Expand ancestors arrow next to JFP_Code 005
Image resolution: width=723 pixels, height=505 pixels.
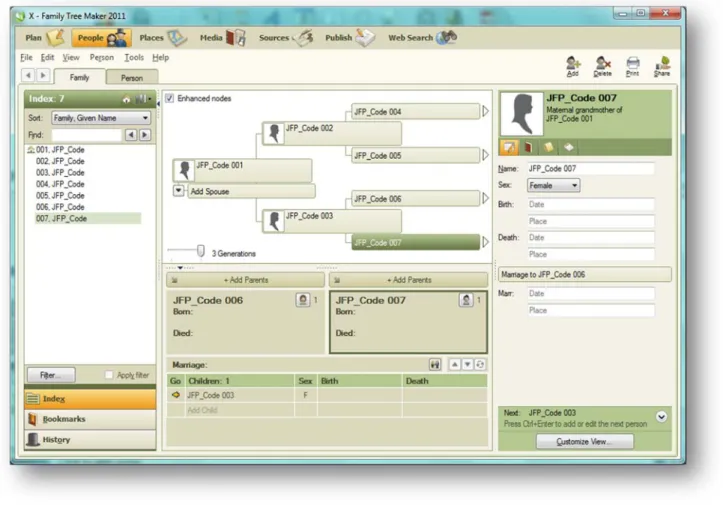pyautogui.click(x=485, y=155)
